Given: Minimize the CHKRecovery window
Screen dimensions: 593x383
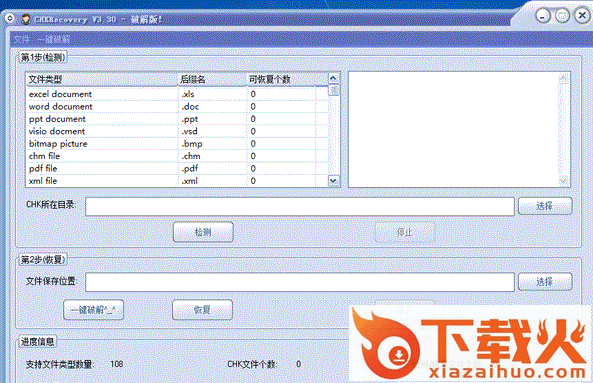Looking at the screenshot, I should [543, 16].
